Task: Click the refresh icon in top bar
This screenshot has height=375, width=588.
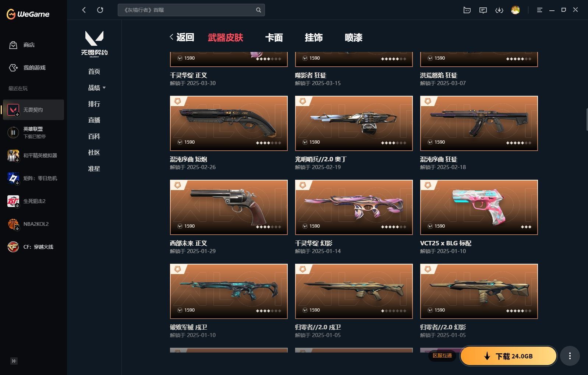Action: click(x=100, y=10)
